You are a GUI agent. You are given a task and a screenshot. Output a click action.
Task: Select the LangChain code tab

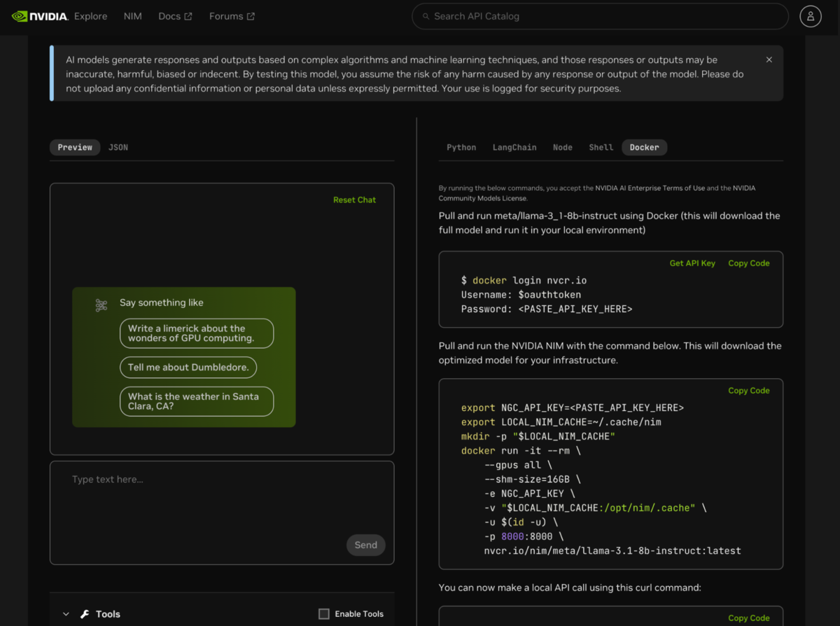pos(514,147)
